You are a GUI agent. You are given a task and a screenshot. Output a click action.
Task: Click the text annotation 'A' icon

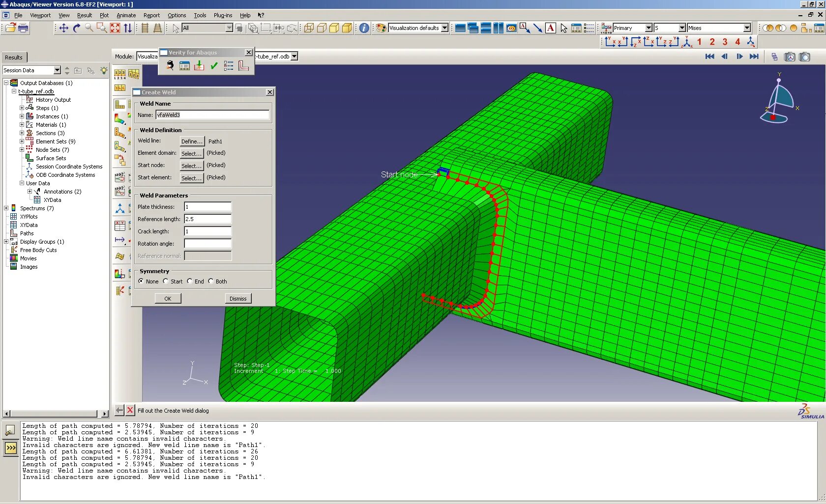click(551, 28)
